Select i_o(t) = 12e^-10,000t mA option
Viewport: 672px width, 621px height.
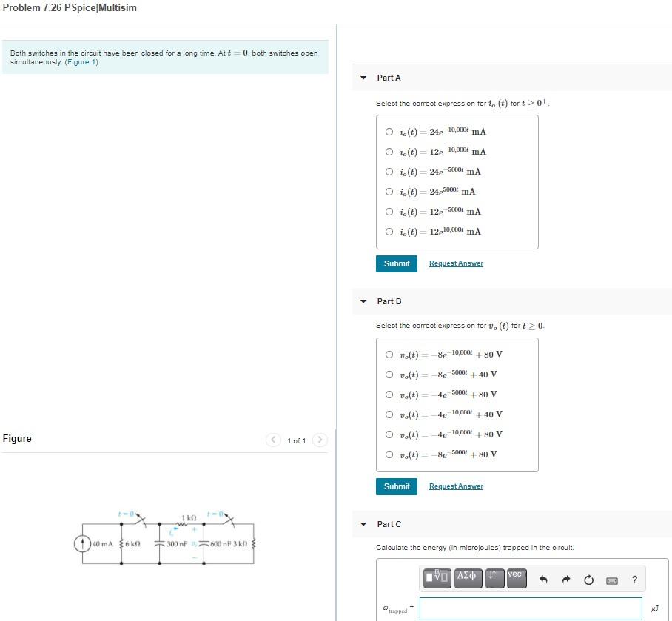(389, 151)
